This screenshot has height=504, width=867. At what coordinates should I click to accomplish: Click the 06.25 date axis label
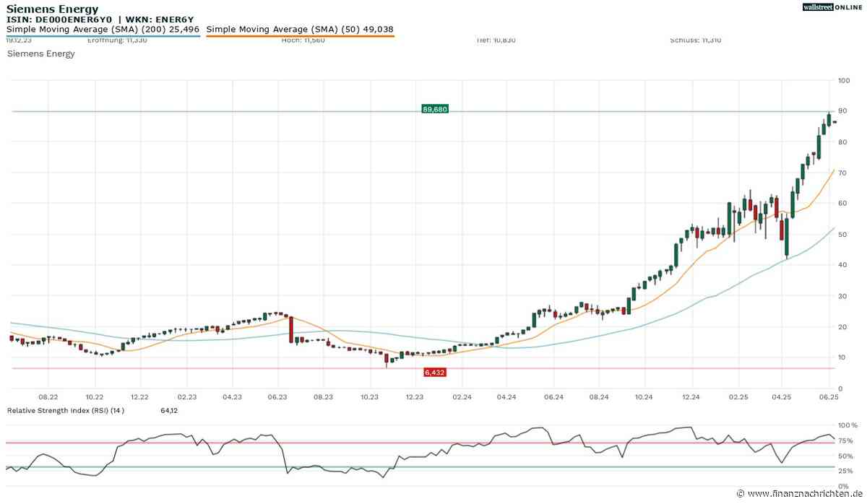(828, 397)
